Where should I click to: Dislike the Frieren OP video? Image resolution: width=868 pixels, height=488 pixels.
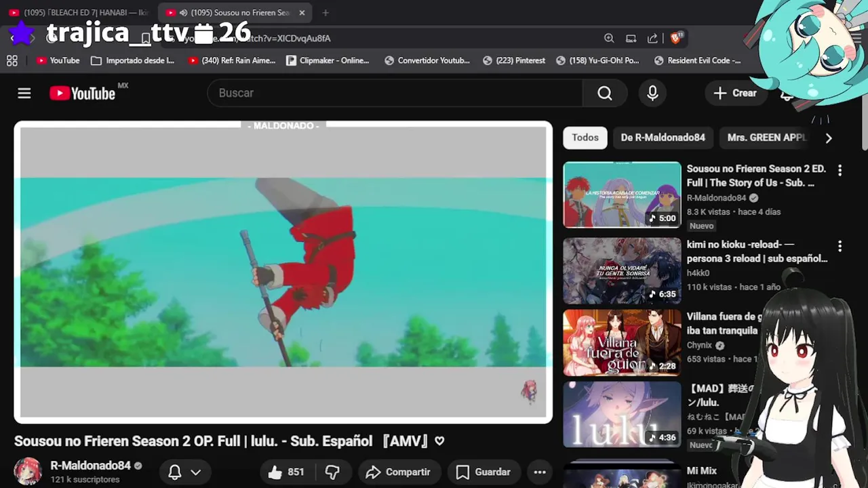(333, 472)
